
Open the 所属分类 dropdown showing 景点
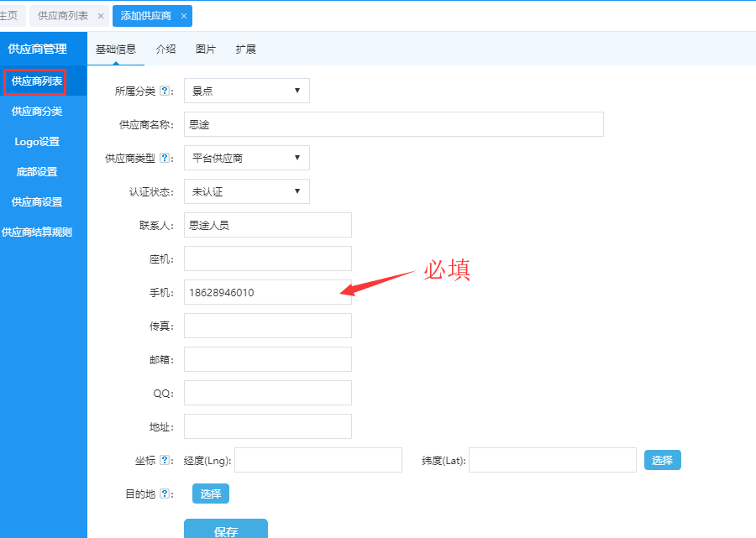coord(246,91)
